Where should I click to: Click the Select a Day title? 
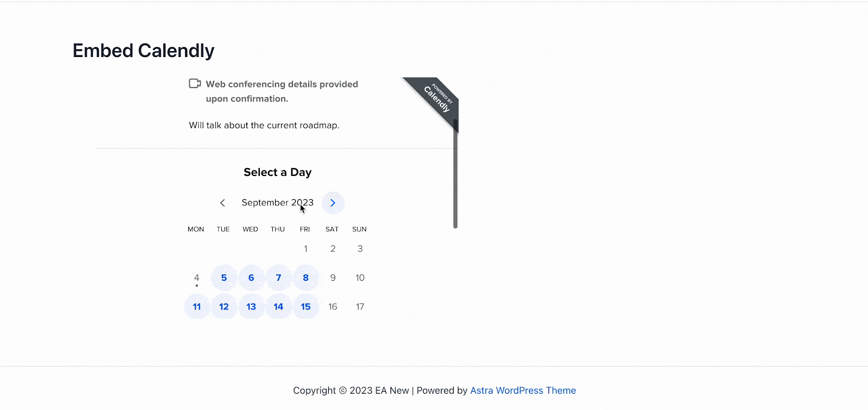[277, 172]
